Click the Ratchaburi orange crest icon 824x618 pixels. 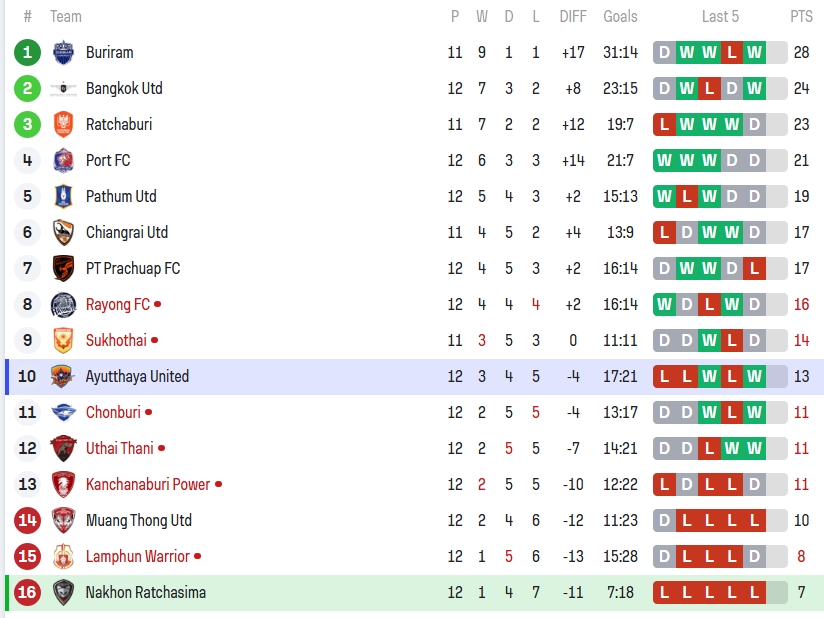click(63, 124)
